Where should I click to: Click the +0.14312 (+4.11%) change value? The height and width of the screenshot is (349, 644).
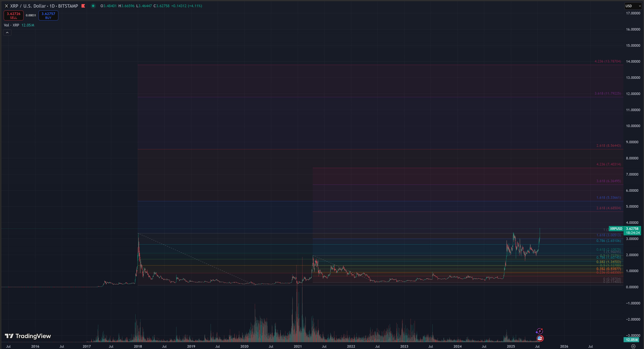pos(187,6)
